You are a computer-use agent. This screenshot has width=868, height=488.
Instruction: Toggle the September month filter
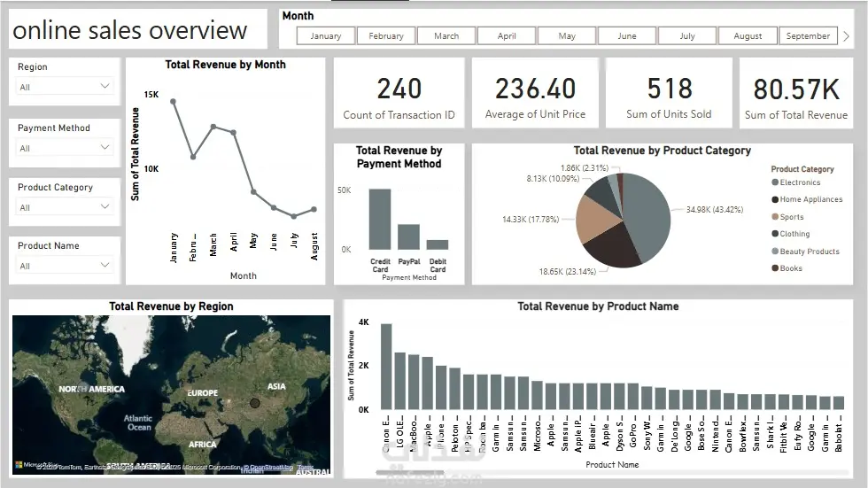pyautogui.click(x=808, y=36)
